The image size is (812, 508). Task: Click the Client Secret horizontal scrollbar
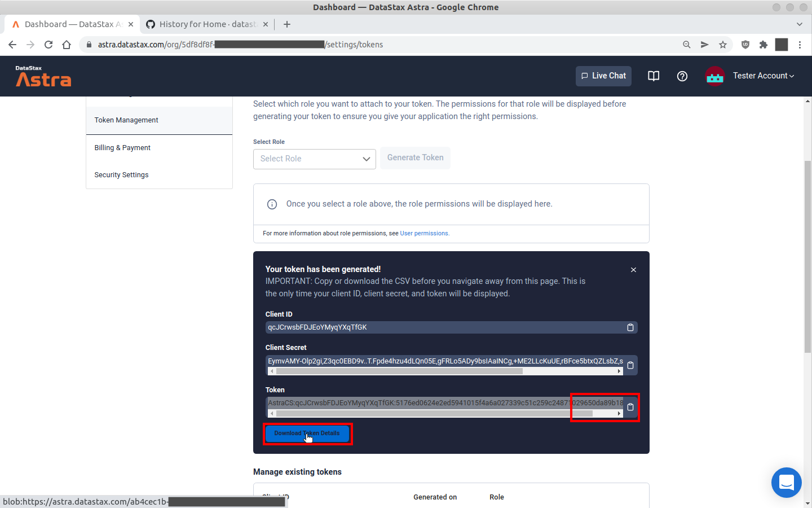tap(399, 371)
